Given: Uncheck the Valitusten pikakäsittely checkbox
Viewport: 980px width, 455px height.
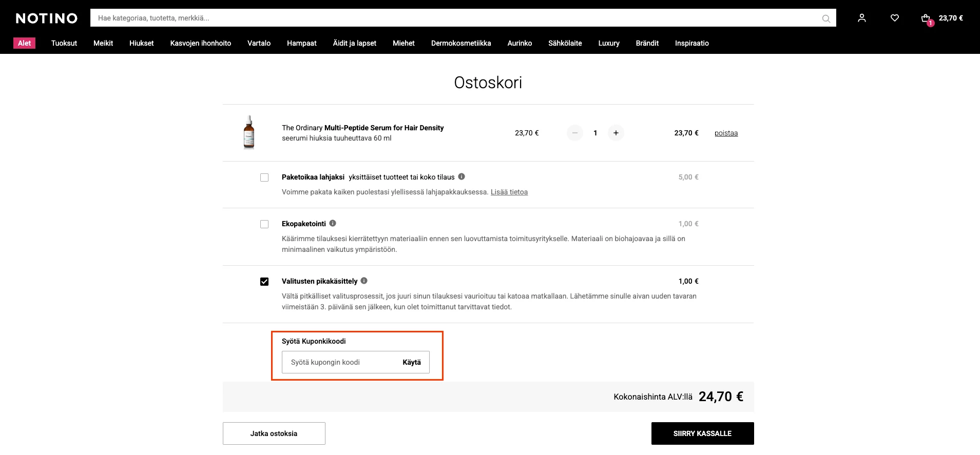Looking at the screenshot, I should [264, 282].
